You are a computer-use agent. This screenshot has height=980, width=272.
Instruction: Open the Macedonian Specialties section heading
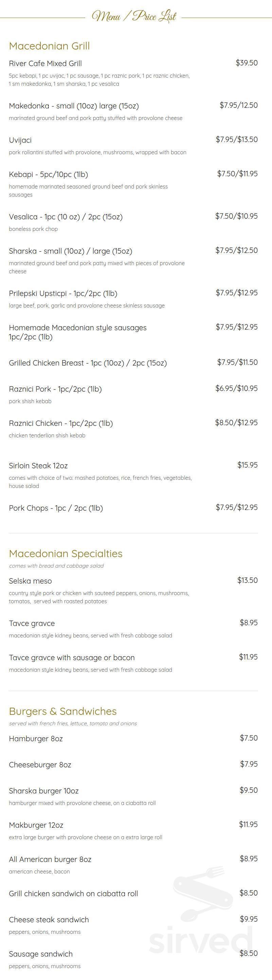[x=66, y=553]
